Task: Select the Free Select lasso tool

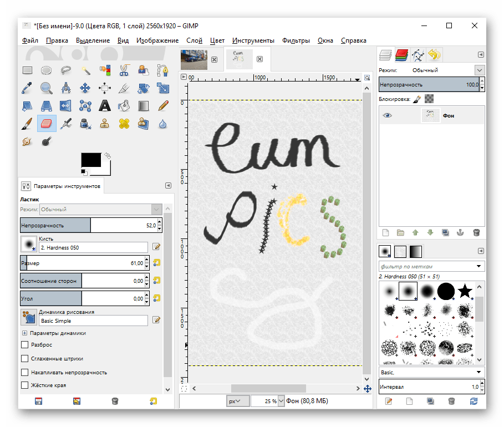Action: [66, 70]
